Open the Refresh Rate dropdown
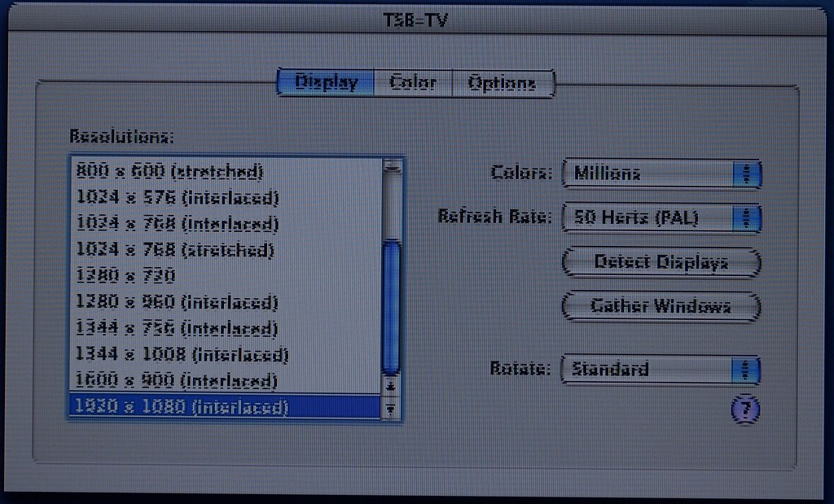834x504 pixels. [661, 217]
